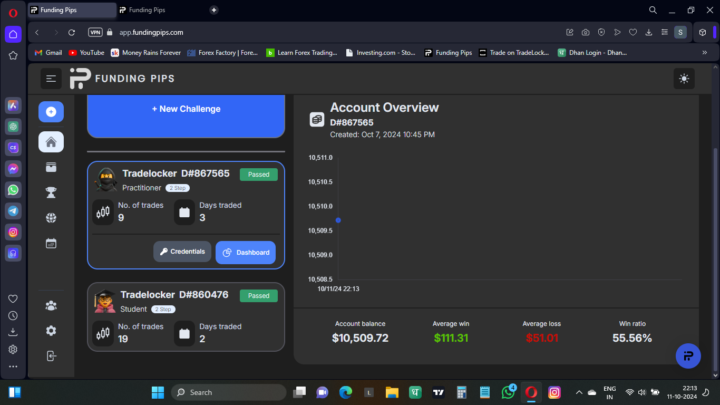Open Opera sidebar history clock icon
The image size is (720, 405).
click(13, 316)
